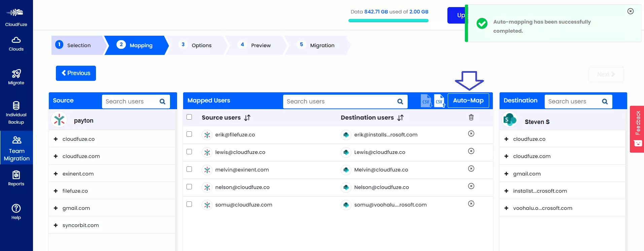Screen dimensions: 644x251
Task: Click the Source search magnifier icon
Action: [163, 101]
